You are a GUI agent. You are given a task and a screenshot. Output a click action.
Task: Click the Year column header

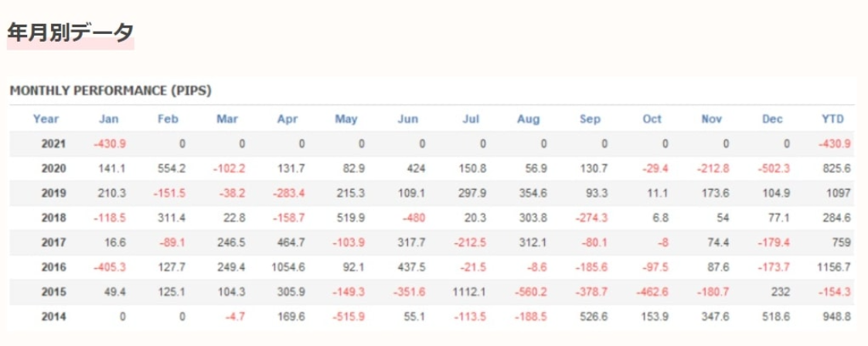pos(46,119)
